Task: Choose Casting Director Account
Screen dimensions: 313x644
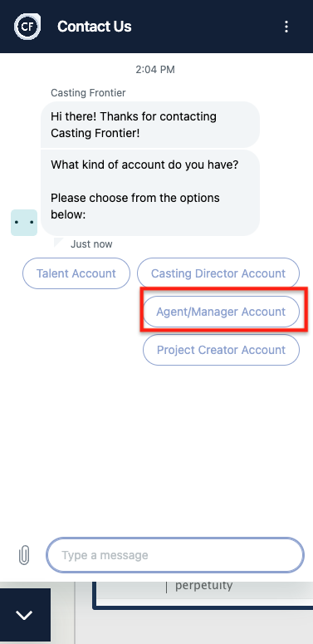Action: click(x=218, y=273)
